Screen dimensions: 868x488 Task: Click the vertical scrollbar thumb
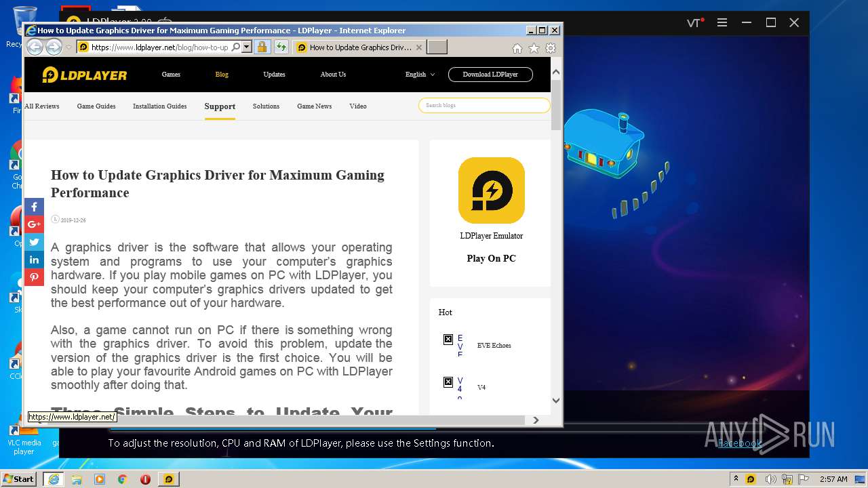(x=556, y=104)
